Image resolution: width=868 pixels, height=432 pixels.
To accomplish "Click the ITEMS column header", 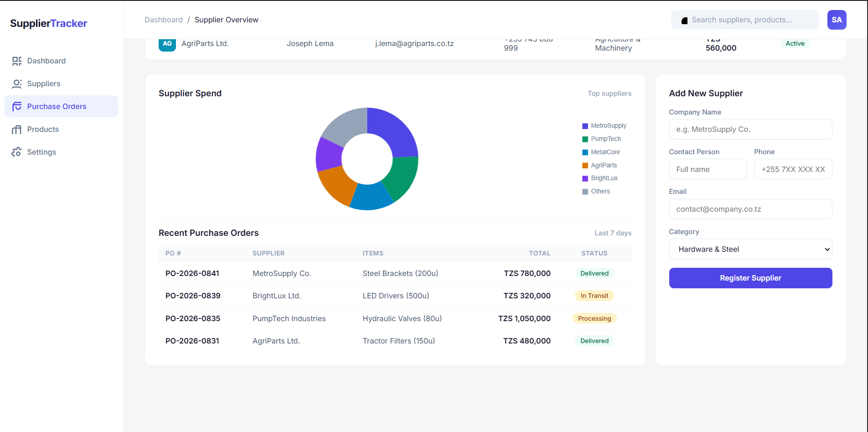I will pos(373,253).
